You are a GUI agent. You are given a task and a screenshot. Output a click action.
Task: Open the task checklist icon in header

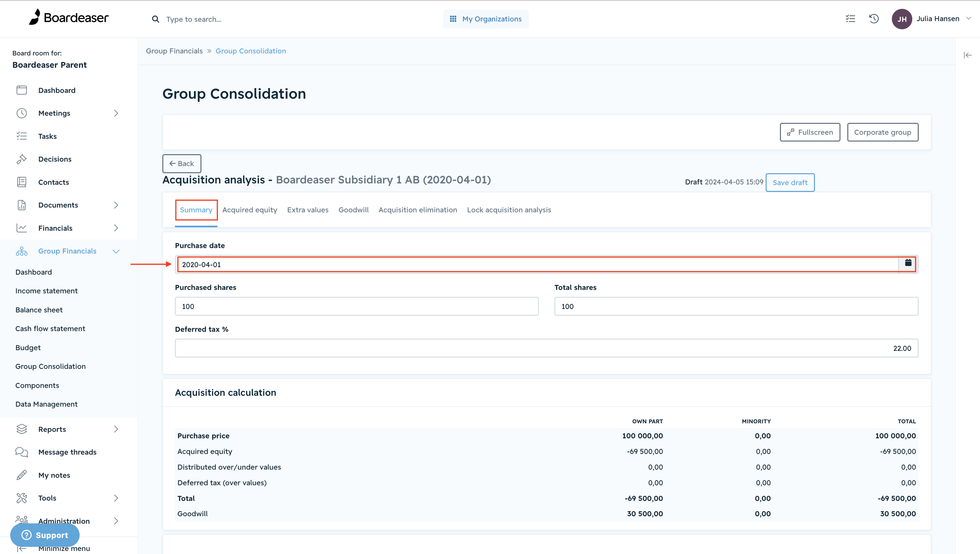click(x=850, y=19)
